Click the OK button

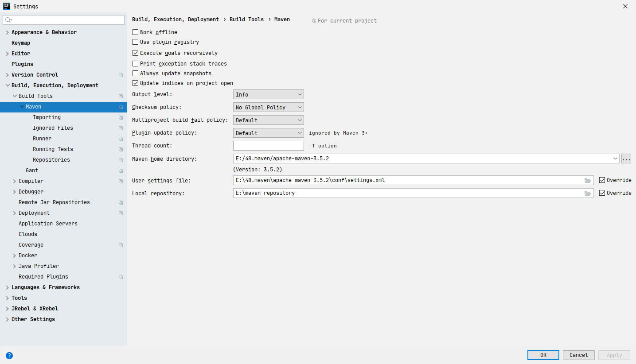[x=543, y=355]
